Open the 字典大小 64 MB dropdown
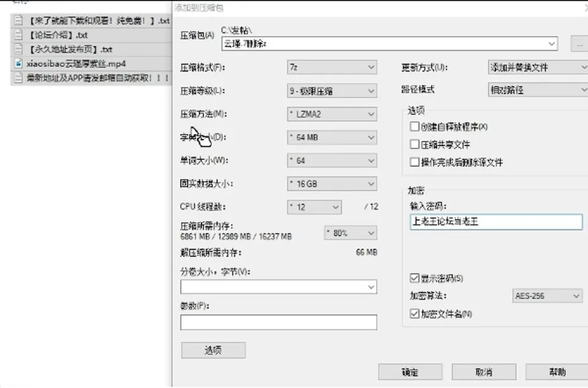The width and height of the screenshot is (588, 388). tap(332, 137)
